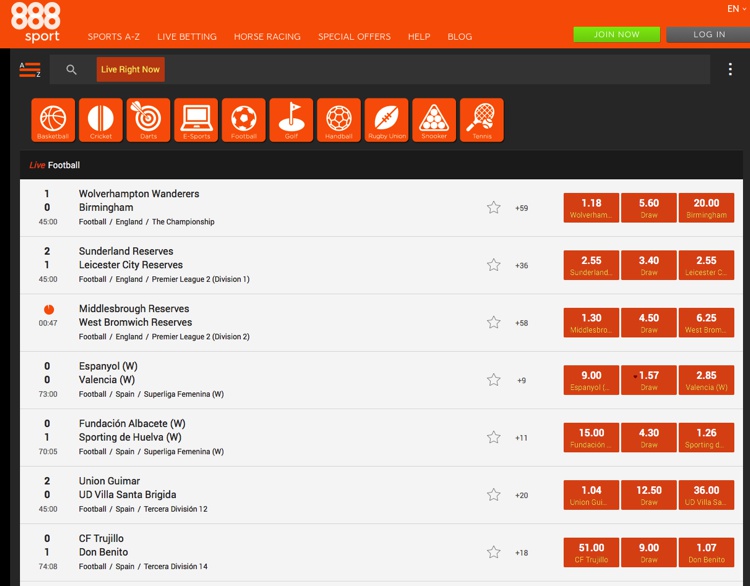The height and width of the screenshot is (586, 750).
Task: Expand +11 markets for Fundación Albacete
Action: click(x=521, y=438)
